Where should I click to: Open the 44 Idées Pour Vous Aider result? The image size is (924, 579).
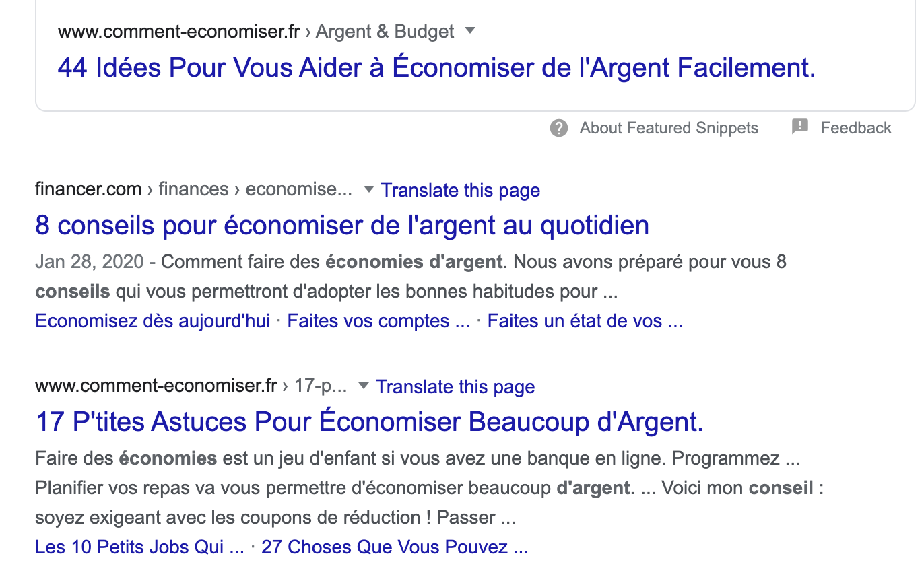pos(436,68)
